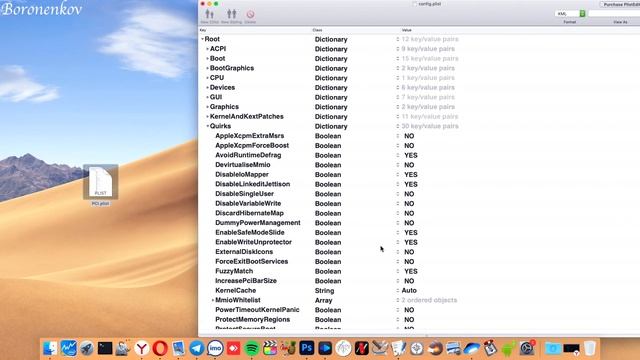Open value popup for AvoidRuntimeDefrag
The width and height of the screenshot is (640, 360).
pos(398,156)
